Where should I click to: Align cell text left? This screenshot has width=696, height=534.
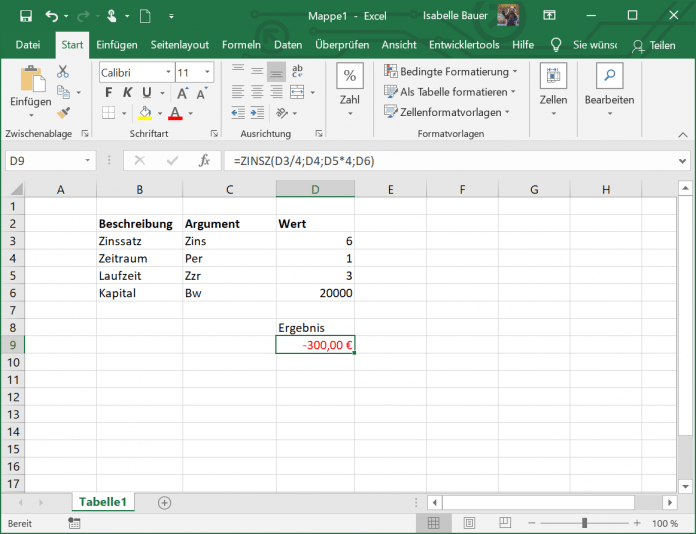point(238,92)
